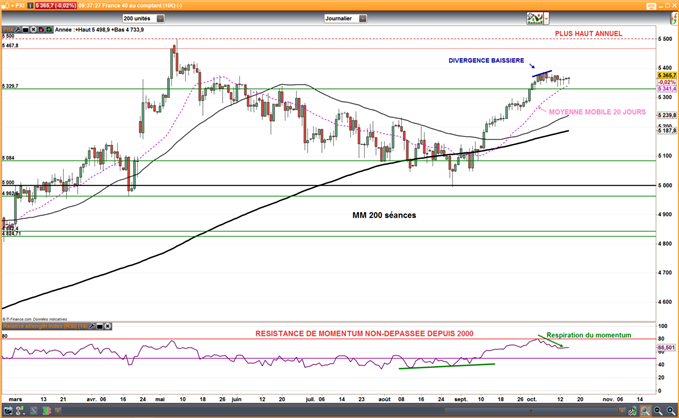This screenshot has height=418, width=679.
Task: Click the chart style icon in the toolbar
Action: [535, 19]
